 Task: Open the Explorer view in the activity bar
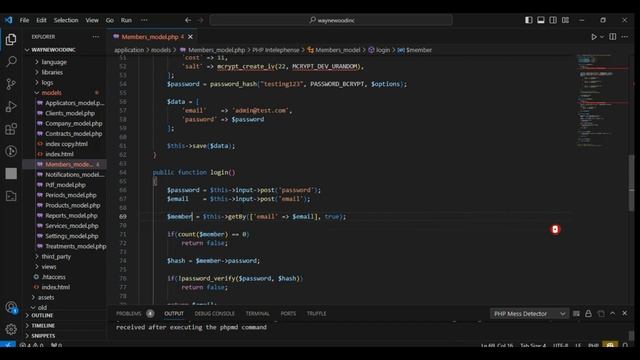point(11,39)
